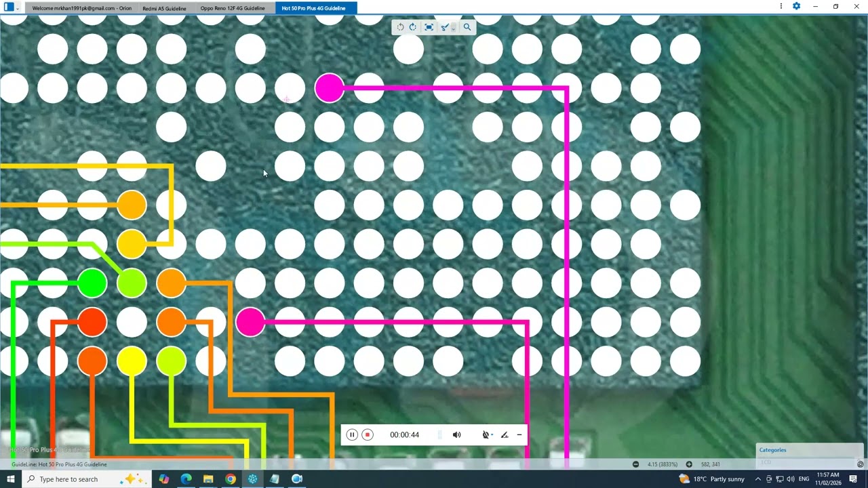
Task: Click the zoom out minus button
Action: click(x=635, y=464)
